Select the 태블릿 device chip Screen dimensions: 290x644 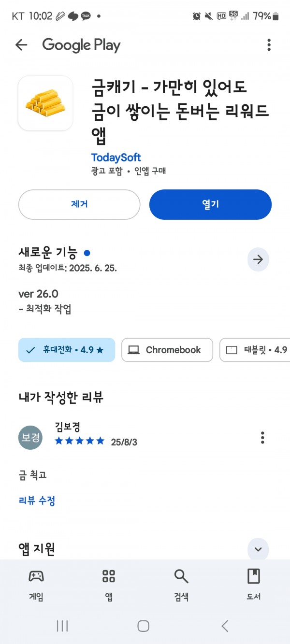(255, 350)
